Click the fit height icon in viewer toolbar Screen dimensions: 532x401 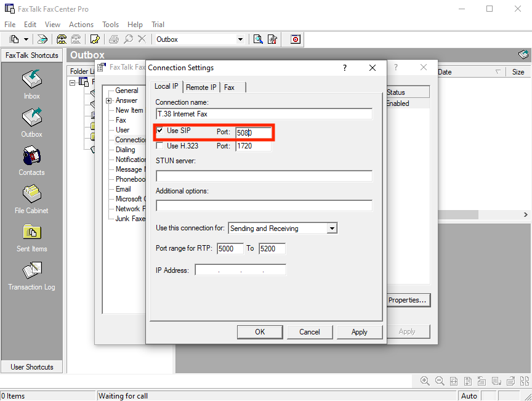coord(468,381)
